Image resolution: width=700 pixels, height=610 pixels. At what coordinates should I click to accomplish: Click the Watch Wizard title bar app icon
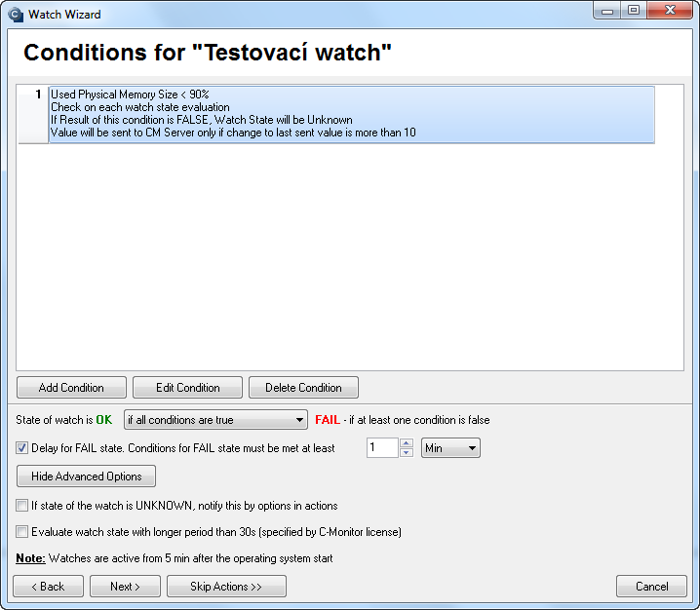click(x=16, y=15)
